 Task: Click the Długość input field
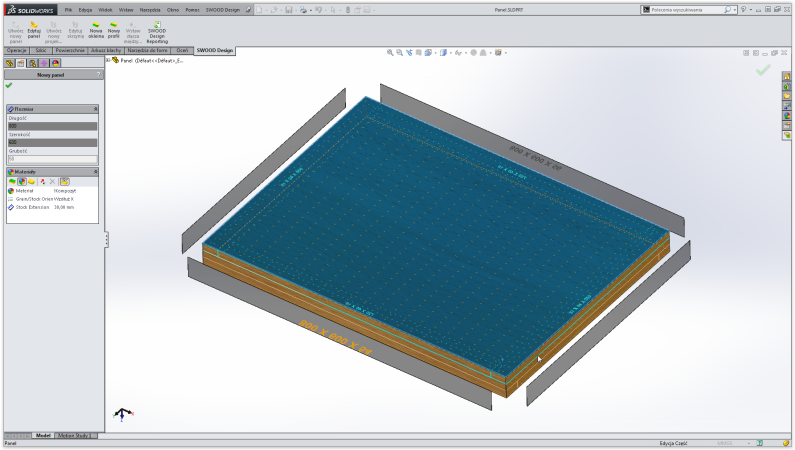tap(53, 126)
